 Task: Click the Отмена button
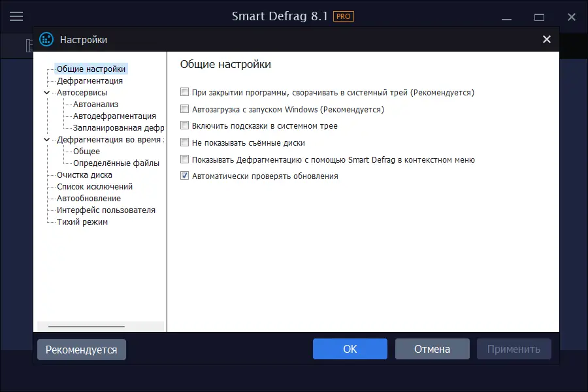(x=432, y=349)
